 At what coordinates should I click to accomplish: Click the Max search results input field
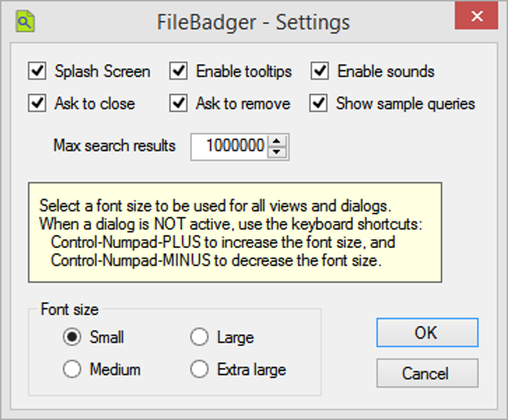229,146
